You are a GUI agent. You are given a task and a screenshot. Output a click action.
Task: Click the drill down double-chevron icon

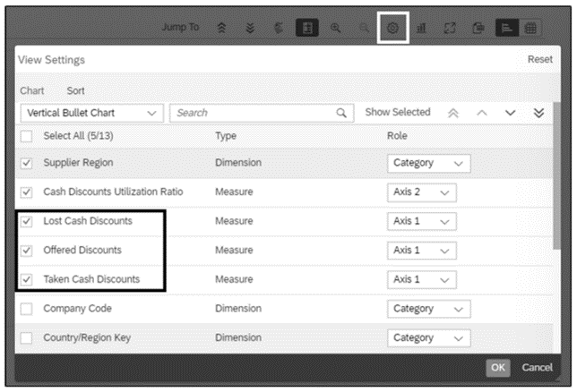click(250, 28)
